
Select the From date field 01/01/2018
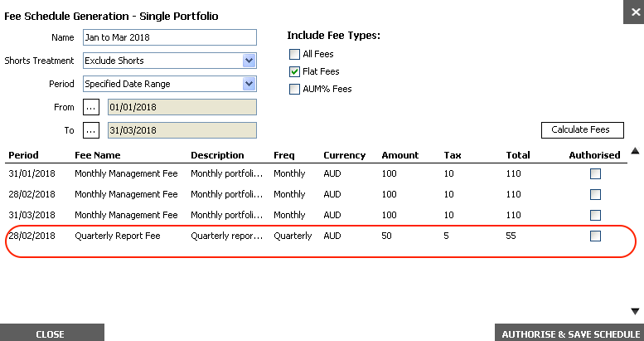(182, 107)
